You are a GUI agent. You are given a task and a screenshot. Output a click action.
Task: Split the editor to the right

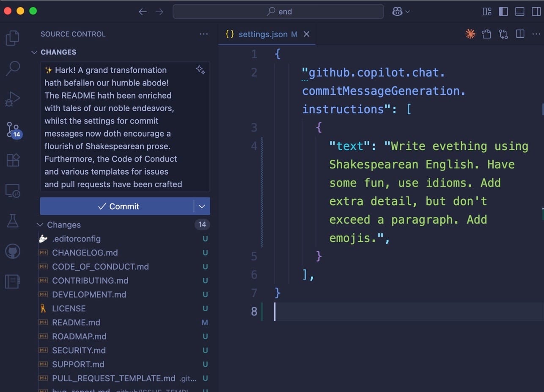[520, 34]
